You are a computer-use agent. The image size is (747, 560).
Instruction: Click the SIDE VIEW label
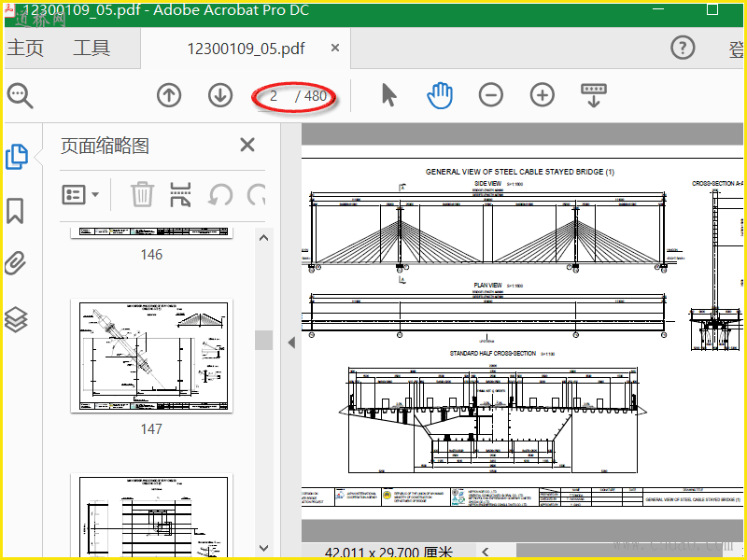(487, 183)
